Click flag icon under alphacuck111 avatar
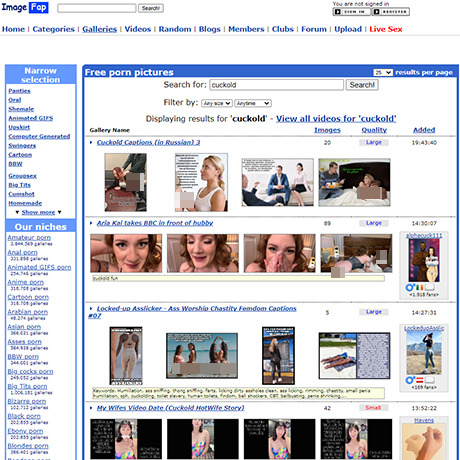Screen dimensions: 460x460 tap(419, 287)
